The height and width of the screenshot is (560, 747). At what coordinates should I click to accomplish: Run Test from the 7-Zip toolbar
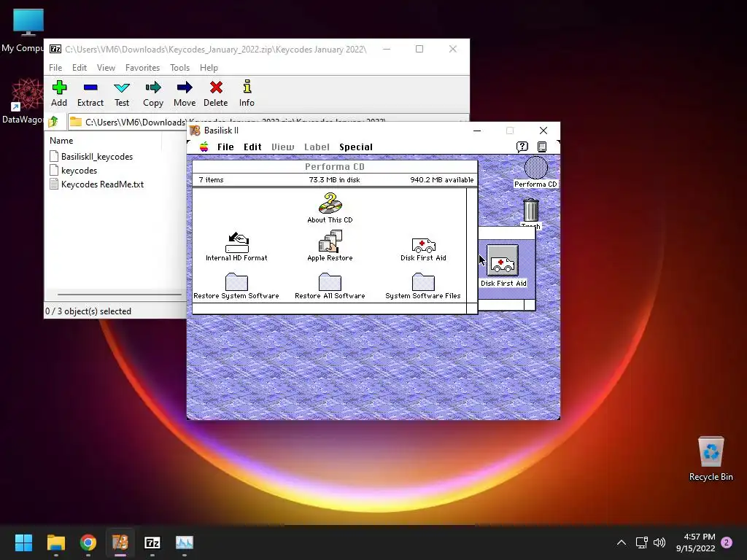click(x=122, y=94)
